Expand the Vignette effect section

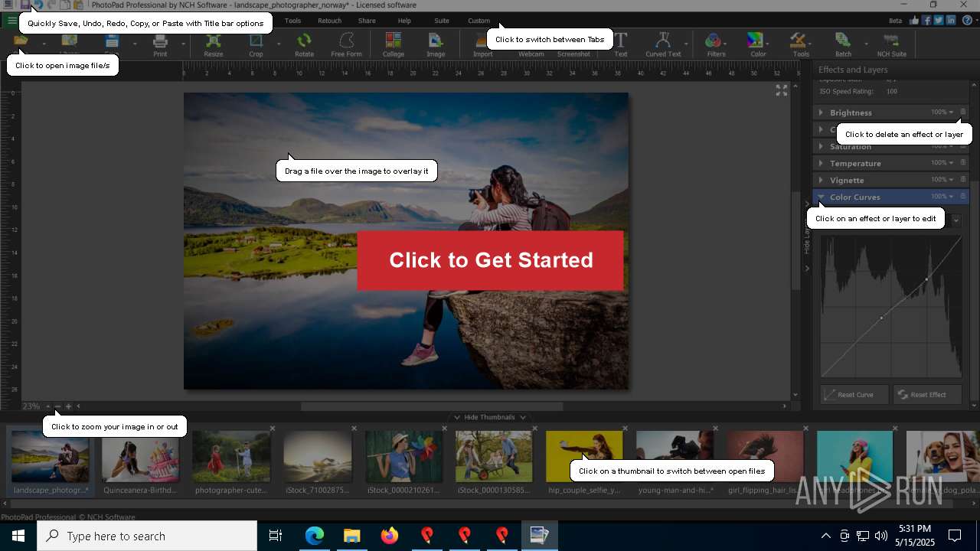click(821, 180)
